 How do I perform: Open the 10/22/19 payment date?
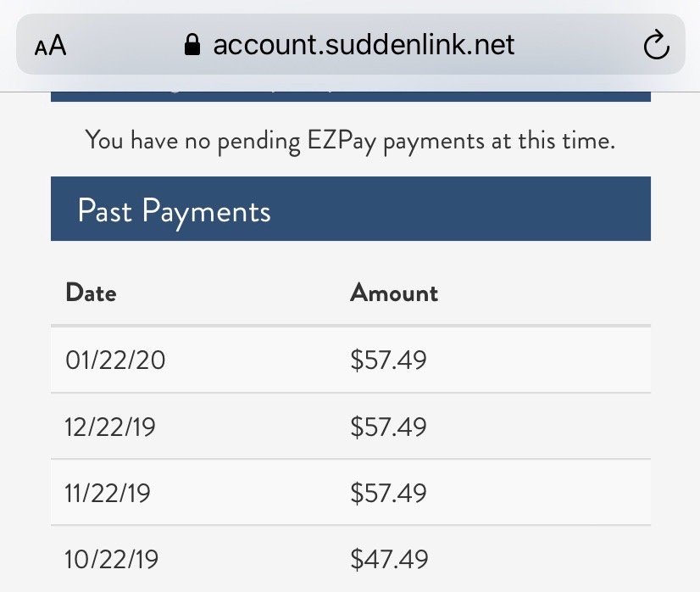(111, 559)
